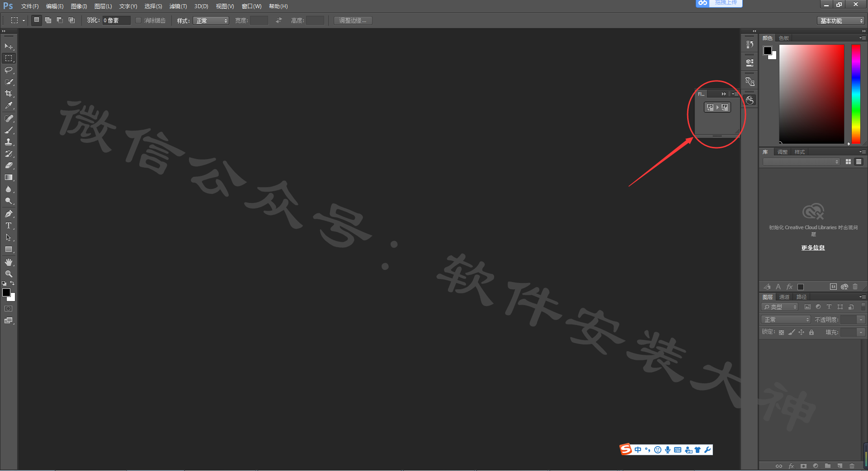Viewport: 868px width, 471px height.
Task: Open the layer filter type dropdown
Action: point(780,307)
